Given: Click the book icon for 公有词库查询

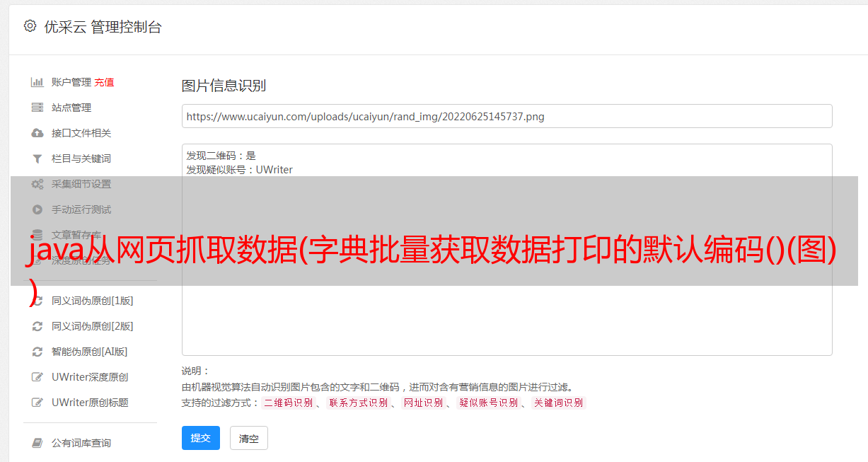Looking at the screenshot, I should pos(37,443).
